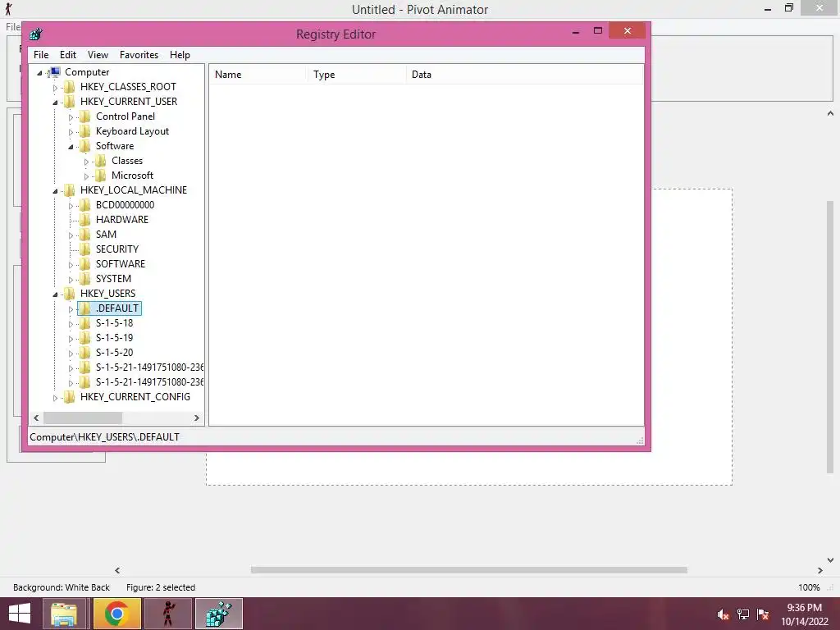
Task: Select the Classes key label
Action: coord(127,161)
